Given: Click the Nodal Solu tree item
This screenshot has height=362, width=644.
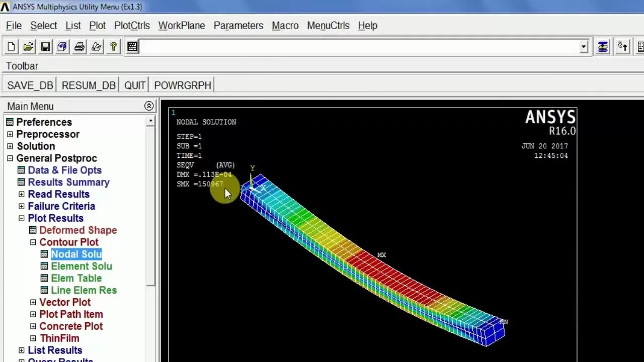Looking at the screenshot, I should tap(76, 254).
